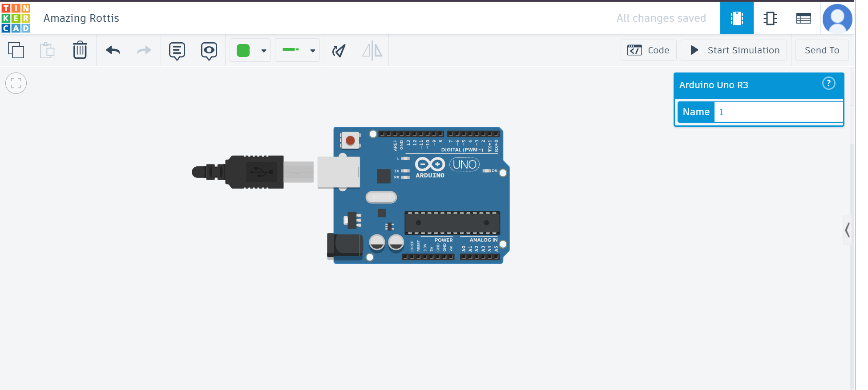Undo the last action

click(x=113, y=50)
